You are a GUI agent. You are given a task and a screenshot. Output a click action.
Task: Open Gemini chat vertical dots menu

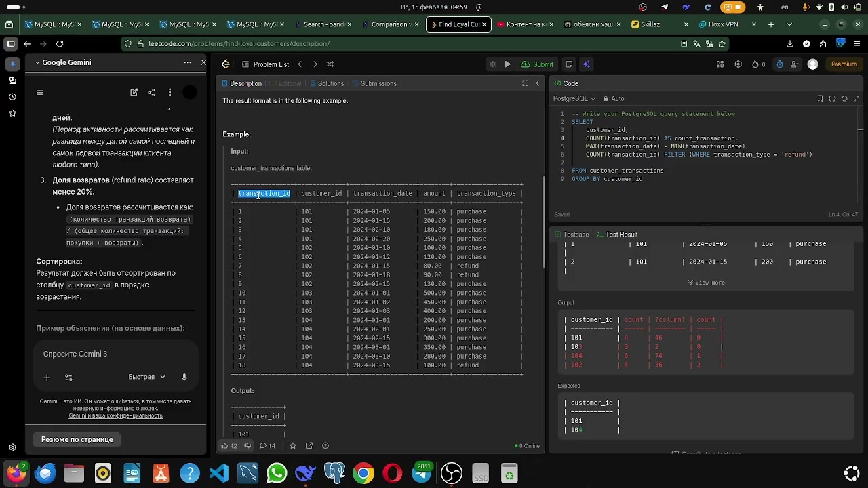click(x=170, y=92)
